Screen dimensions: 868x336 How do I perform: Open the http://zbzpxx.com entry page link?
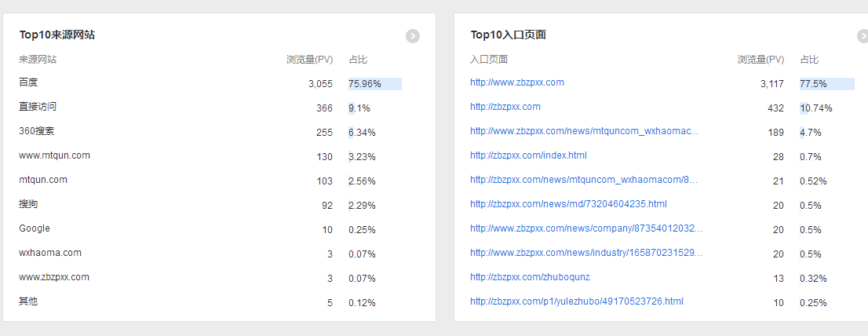coord(505,107)
